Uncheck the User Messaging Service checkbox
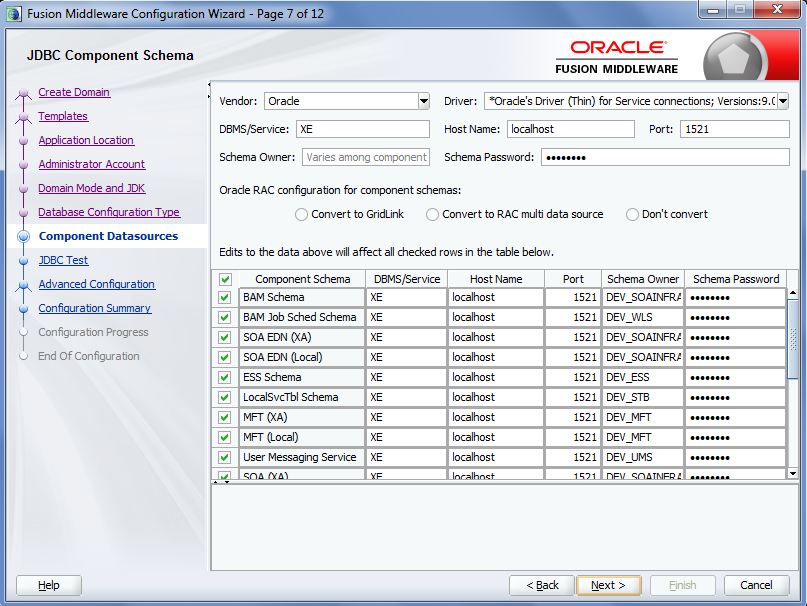This screenshot has width=807, height=606. tap(224, 457)
